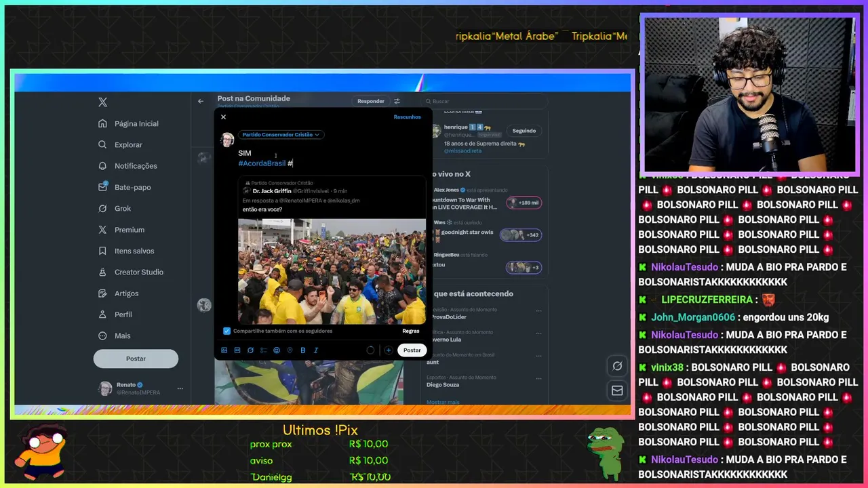
Task: Open options dots for Governo Lula trend
Action: point(539,333)
